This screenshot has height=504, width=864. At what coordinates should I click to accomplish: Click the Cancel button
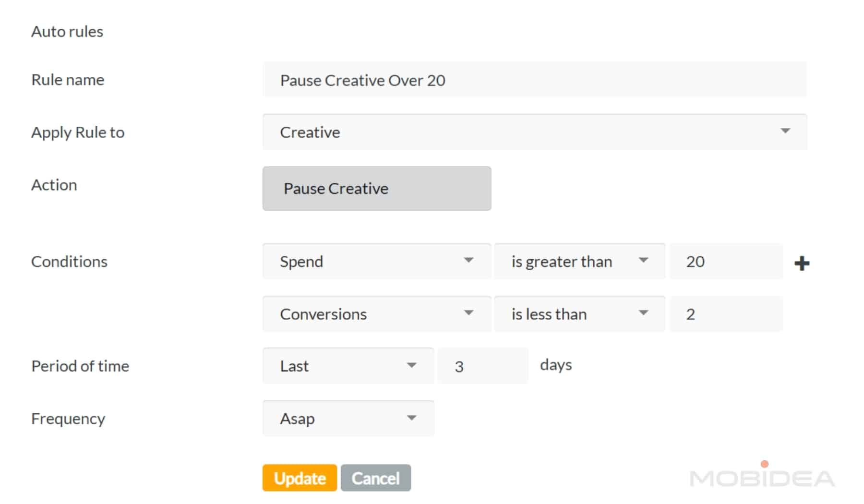tap(375, 478)
